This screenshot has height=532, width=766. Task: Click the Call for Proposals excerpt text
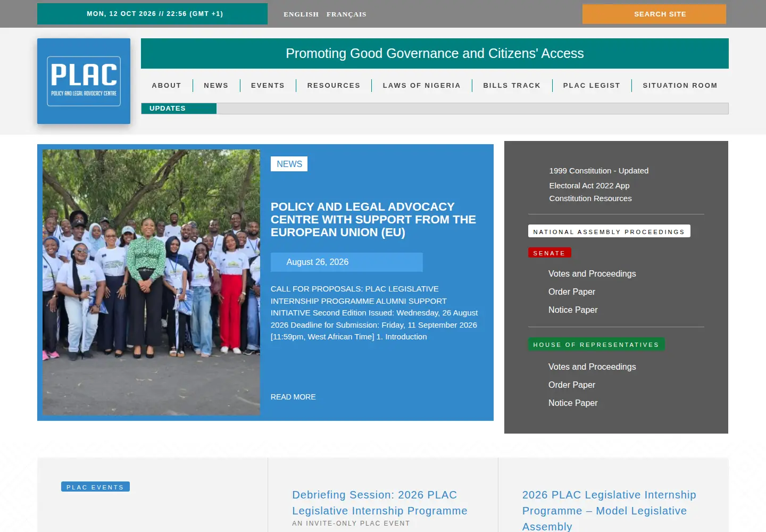tap(374, 313)
